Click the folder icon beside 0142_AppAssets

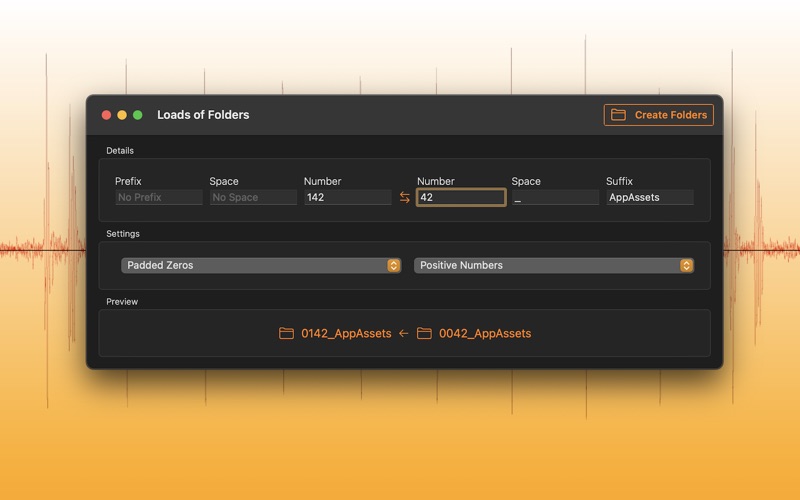(286, 333)
